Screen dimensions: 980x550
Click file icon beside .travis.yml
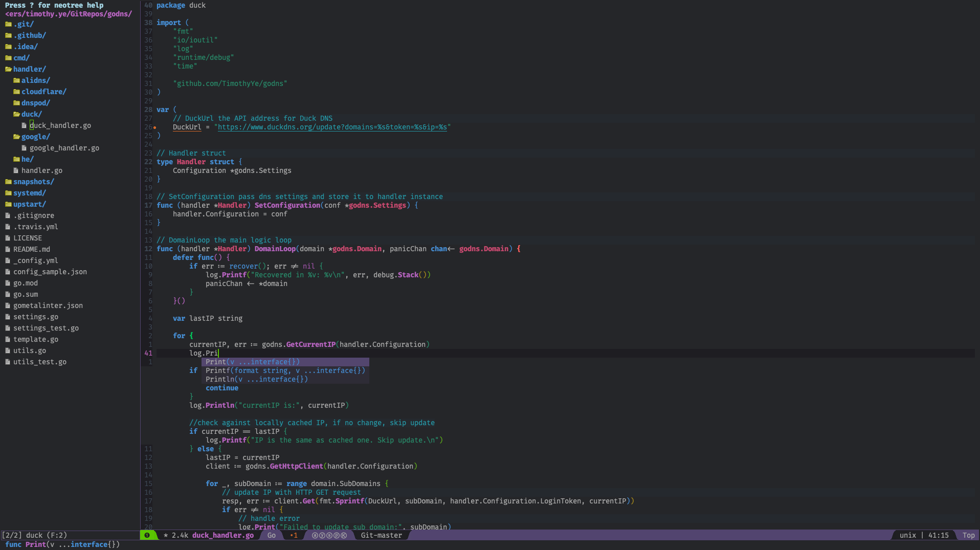(8, 227)
